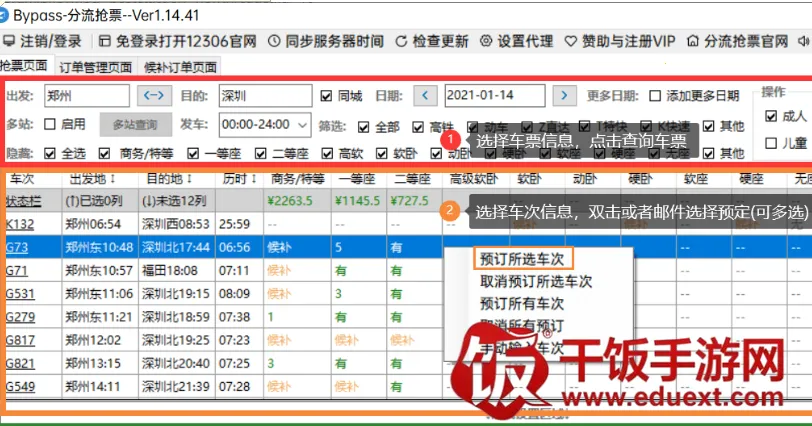Click the 注销/登录 toolbar icon
This screenshot has height=426, width=812.
tap(10, 42)
